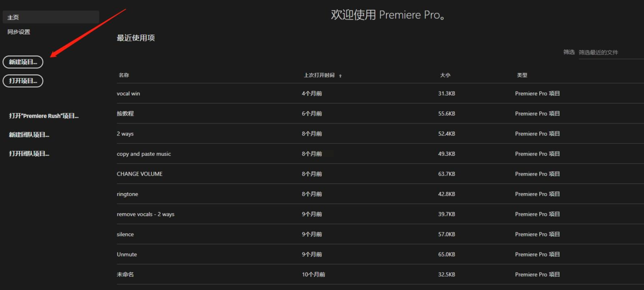Click the 打开团队项目 link
Screen dimensions: 644x290
(29, 154)
